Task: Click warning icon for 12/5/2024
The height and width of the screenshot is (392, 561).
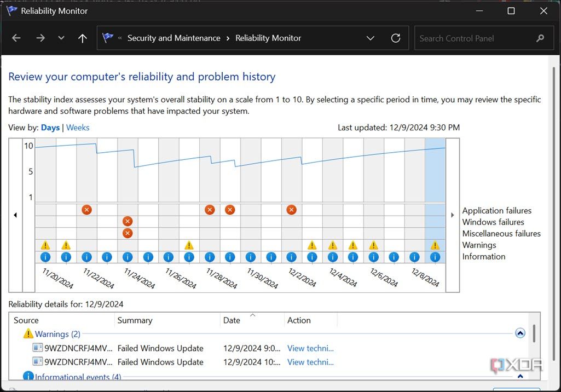Action: click(x=353, y=245)
